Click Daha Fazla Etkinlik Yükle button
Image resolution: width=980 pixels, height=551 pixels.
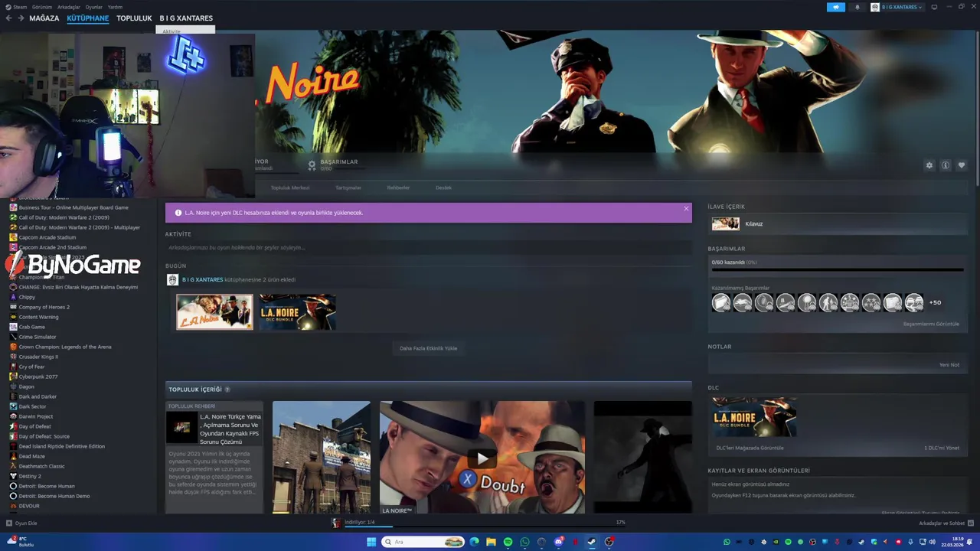click(x=428, y=348)
